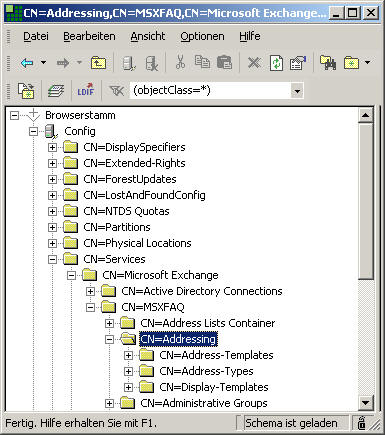The height and width of the screenshot is (435, 385).
Task: Click the disconnect server icon
Action: [152, 63]
